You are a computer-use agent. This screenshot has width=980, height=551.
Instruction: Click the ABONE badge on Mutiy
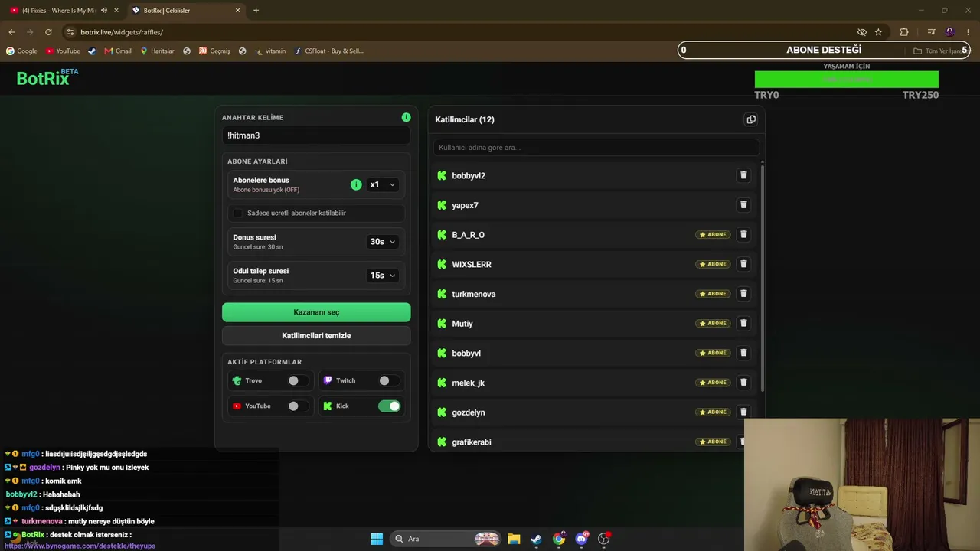click(x=713, y=323)
